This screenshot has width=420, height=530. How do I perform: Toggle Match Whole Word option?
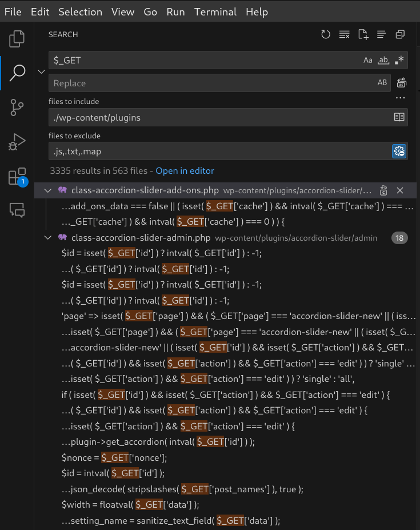(x=384, y=60)
